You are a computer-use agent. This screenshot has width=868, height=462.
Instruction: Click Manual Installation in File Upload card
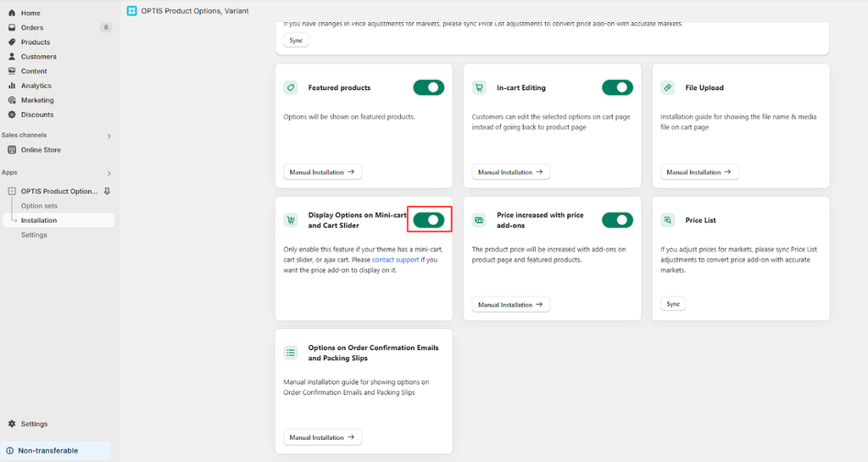(699, 172)
